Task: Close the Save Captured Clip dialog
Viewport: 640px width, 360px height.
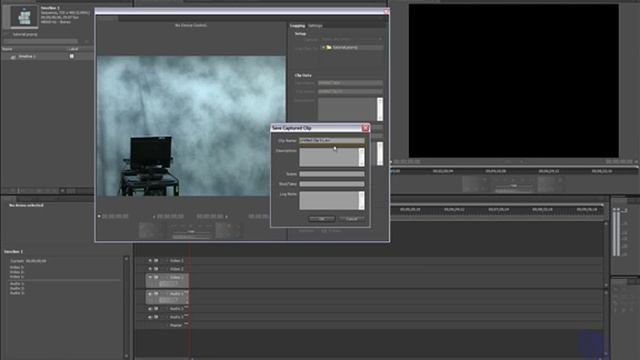Action: [365, 128]
